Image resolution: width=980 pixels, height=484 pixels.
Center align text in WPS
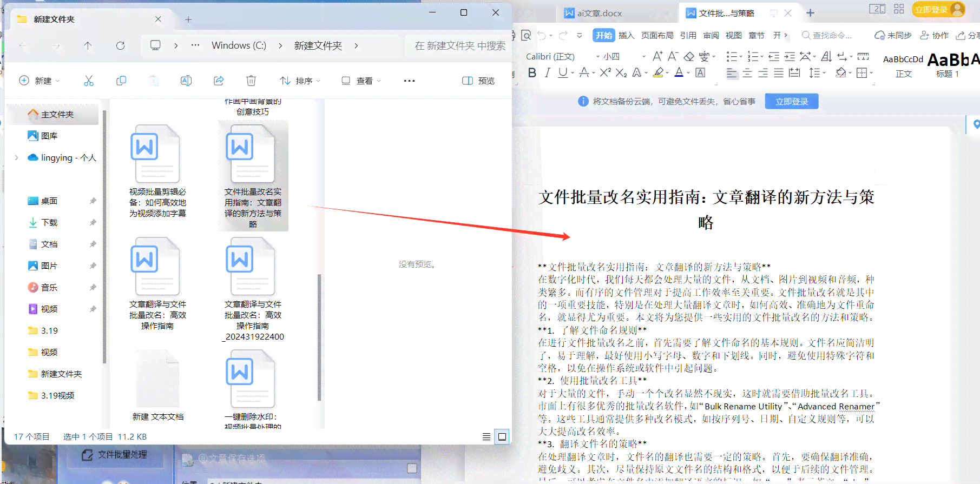click(747, 73)
